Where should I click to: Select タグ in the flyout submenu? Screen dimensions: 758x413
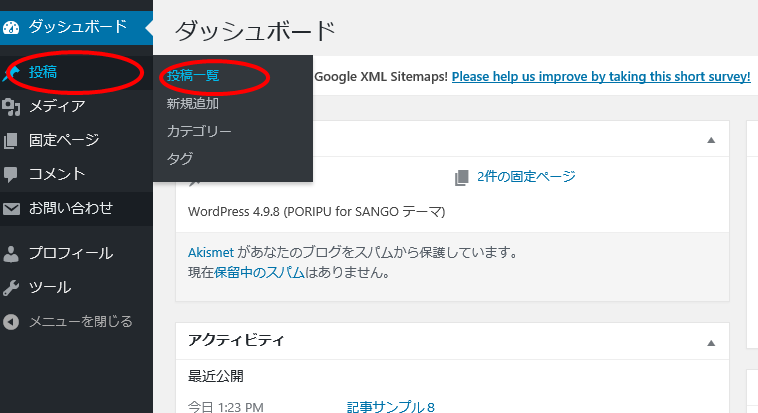pos(180,159)
